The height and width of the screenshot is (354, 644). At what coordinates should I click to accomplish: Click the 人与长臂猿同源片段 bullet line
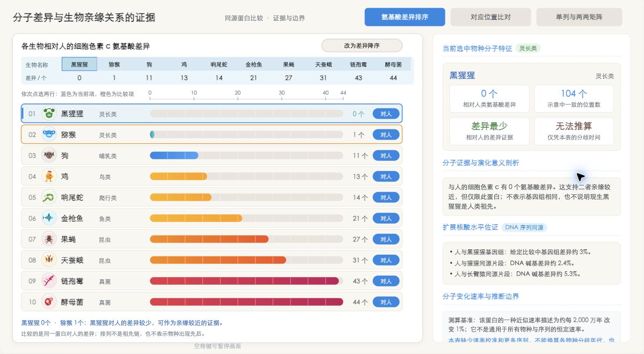point(515,274)
